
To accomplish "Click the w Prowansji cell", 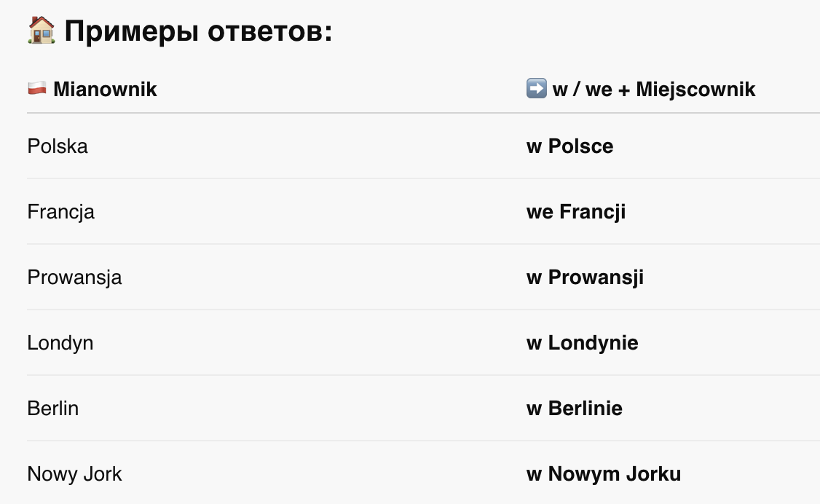I will coord(585,277).
